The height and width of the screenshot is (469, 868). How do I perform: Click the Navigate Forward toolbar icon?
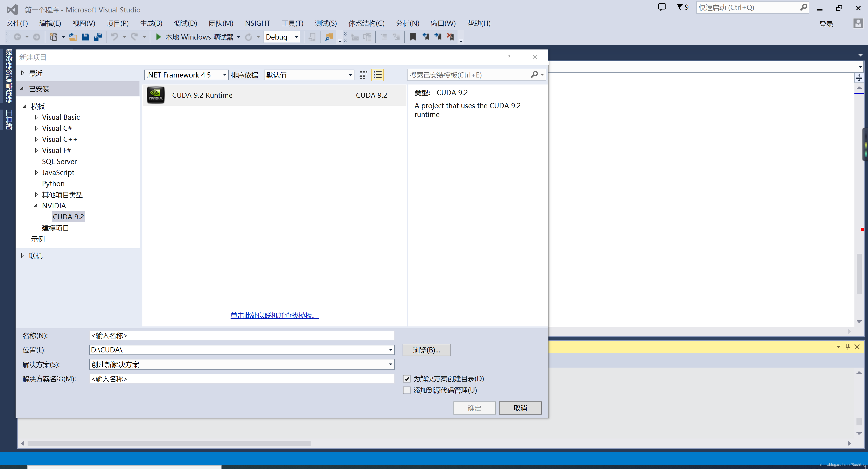click(x=36, y=37)
